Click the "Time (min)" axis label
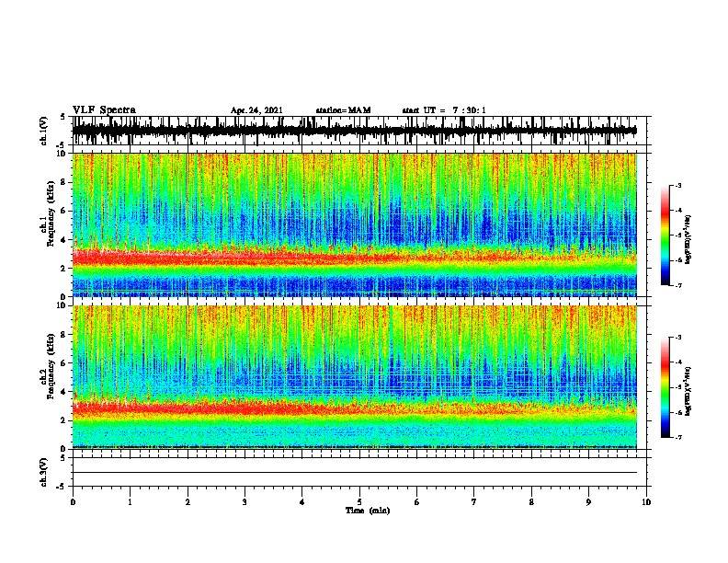 pyautogui.click(x=368, y=511)
